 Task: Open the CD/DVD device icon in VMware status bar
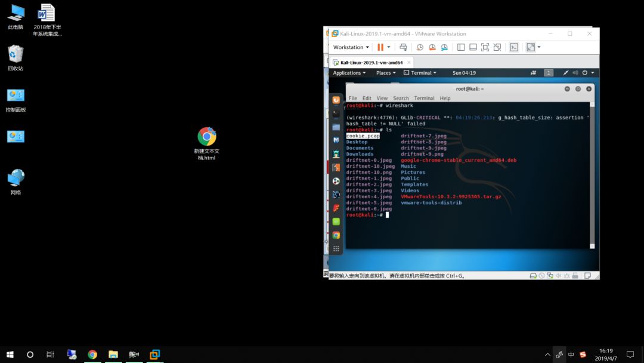541,275
